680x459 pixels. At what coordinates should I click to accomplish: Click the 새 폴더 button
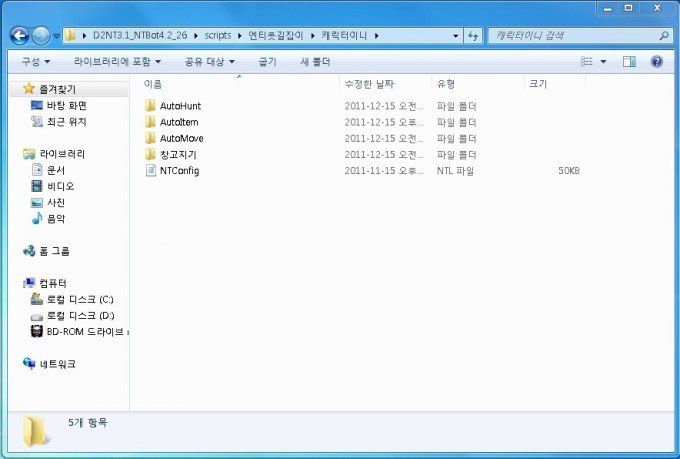tap(315, 61)
